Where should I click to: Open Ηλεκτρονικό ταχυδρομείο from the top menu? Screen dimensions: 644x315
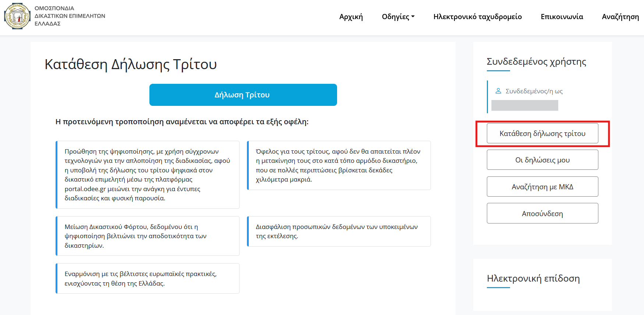478,17
